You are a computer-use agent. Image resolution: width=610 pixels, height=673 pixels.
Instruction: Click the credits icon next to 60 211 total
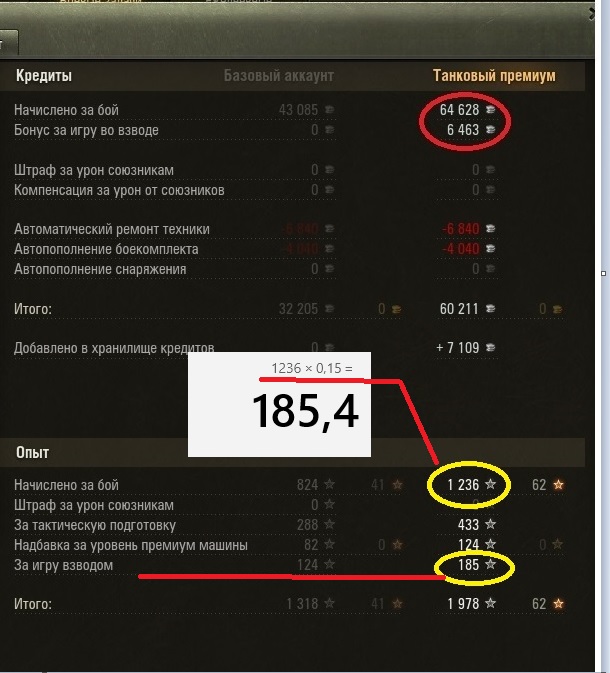[x=490, y=309]
